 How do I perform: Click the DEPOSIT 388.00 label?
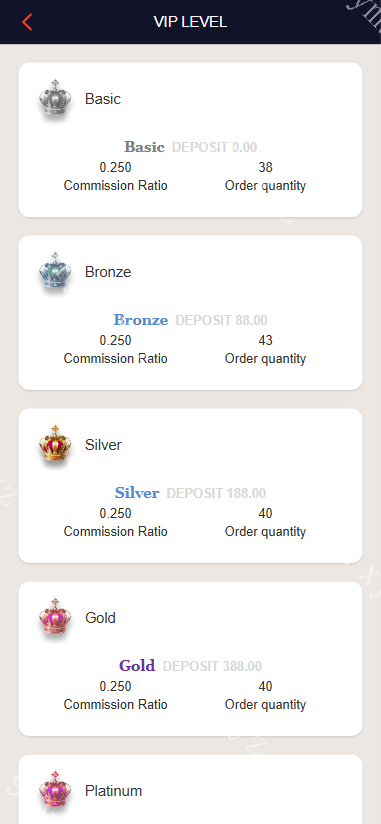pos(212,666)
